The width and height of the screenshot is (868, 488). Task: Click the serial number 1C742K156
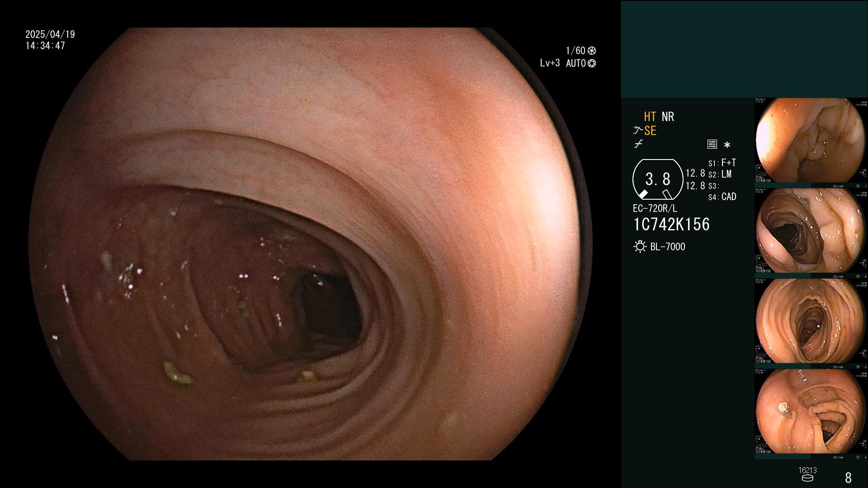pyautogui.click(x=671, y=225)
